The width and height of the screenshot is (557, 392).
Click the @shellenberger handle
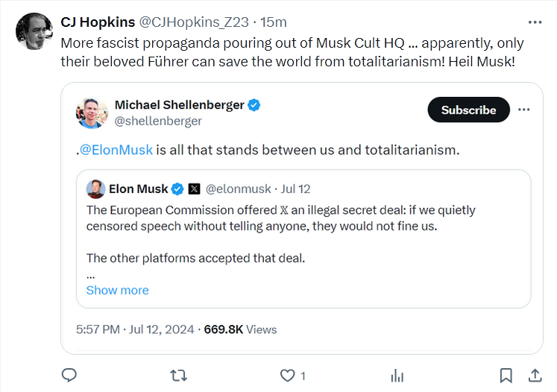(158, 121)
